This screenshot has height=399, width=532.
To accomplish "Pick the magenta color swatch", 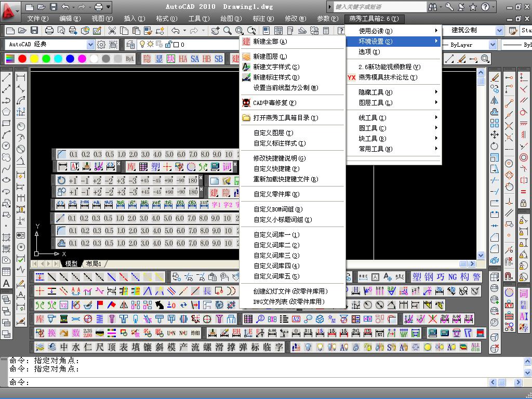I will 82,59.
